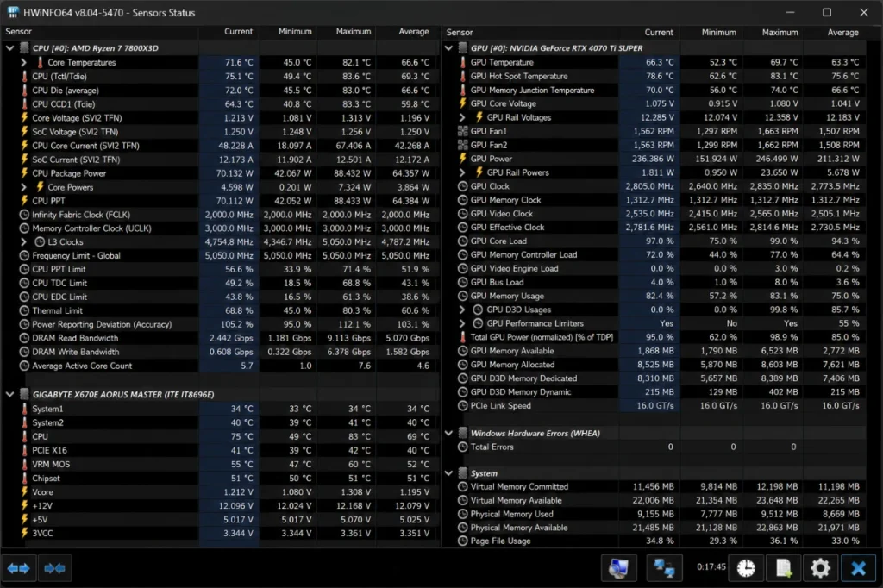Click thermometer icon beside GPU Hot Spot Temperature
This screenshot has width=883, height=588.
pos(463,76)
